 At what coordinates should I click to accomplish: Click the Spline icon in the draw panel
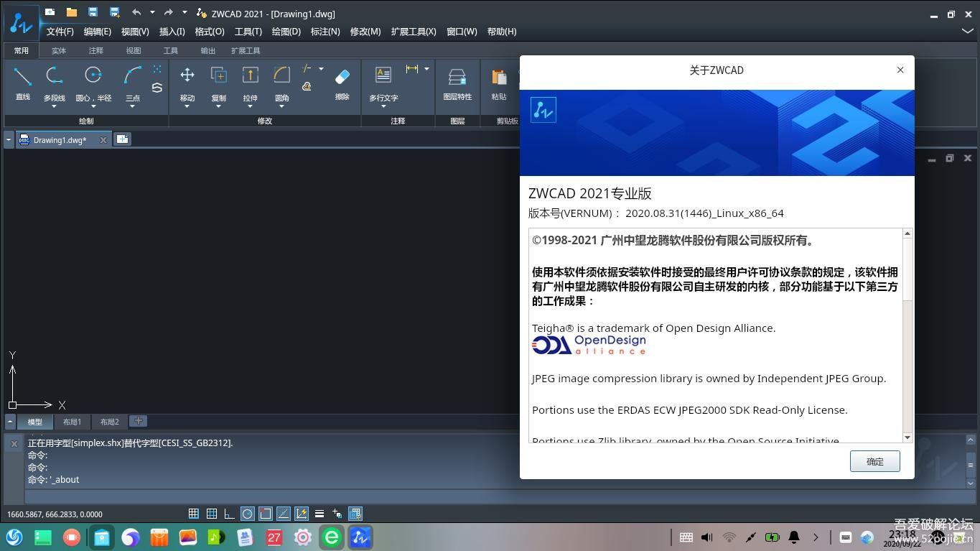(157, 88)
